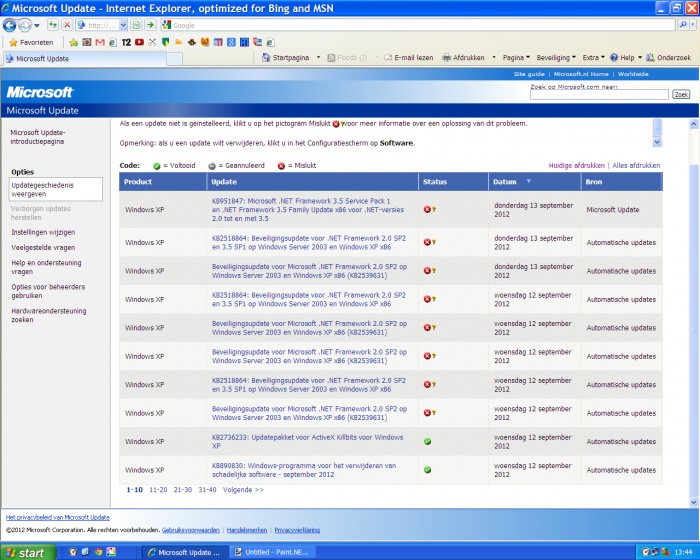700x560 pixels.
Task: Expand the Afdrukken dropdown arrow
Action: click(494, 58)
